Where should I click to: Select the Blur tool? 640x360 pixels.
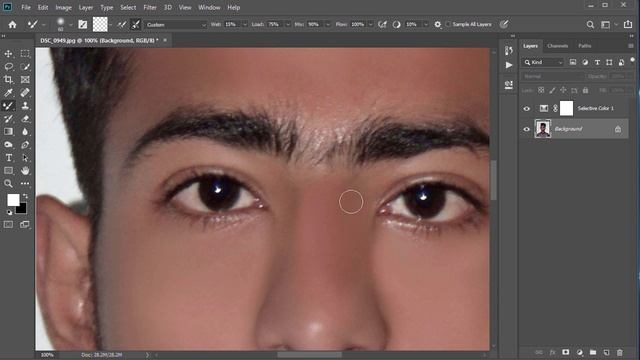click(25, 131)
